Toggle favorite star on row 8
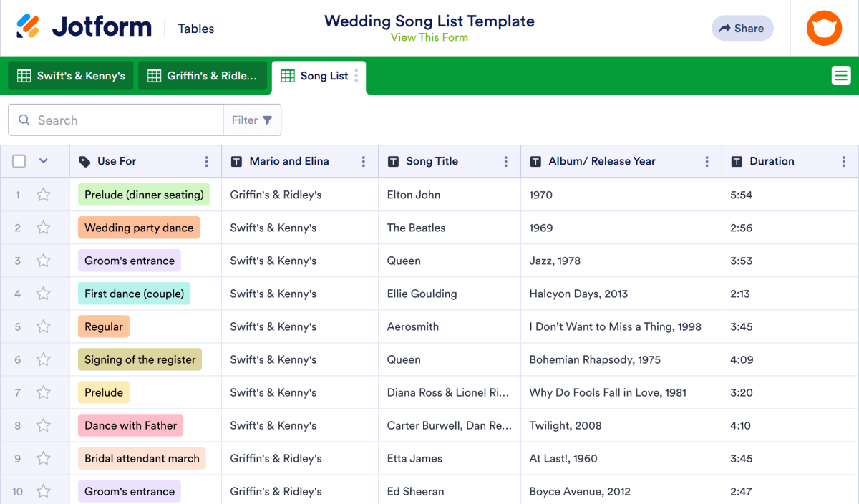859x504 pixels. coord(44,425)
